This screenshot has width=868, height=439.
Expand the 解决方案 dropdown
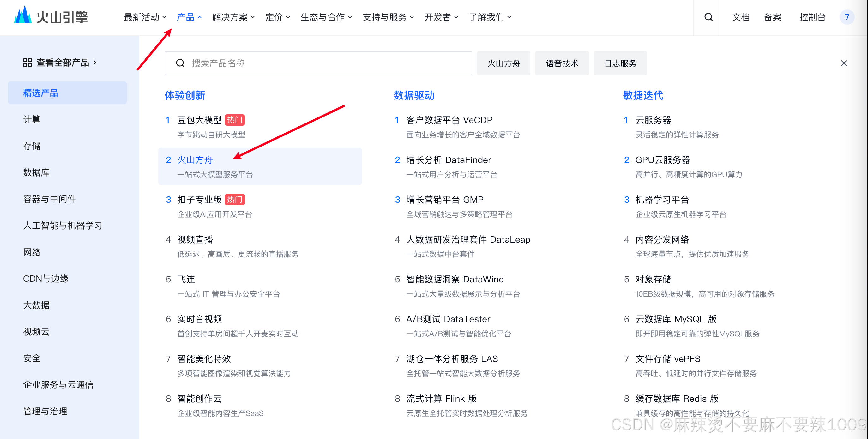click(233, 17)
